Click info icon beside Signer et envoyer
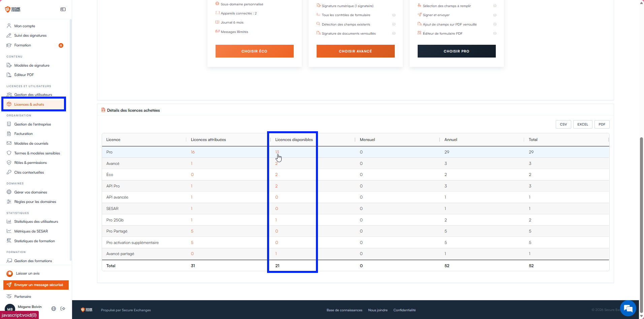The width and height of the screenshot is (644, 319). (495, 15)
